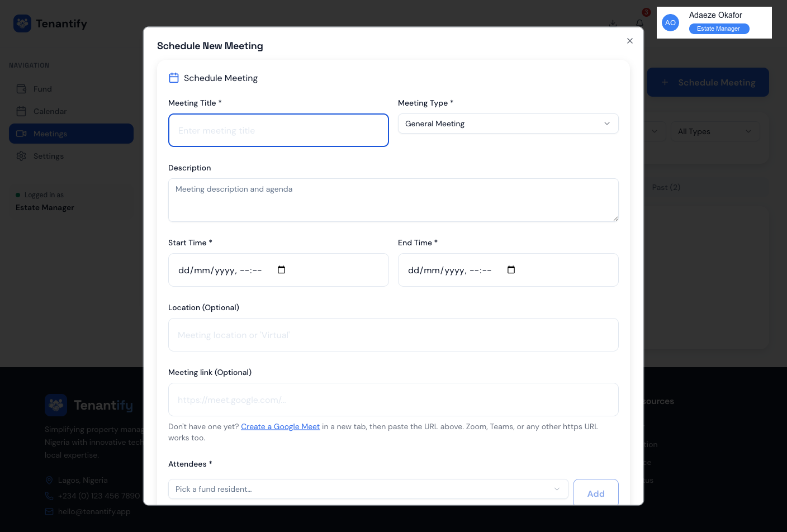Click the Meeting link input field
The image size is (787, 532).
click(393, 400)
